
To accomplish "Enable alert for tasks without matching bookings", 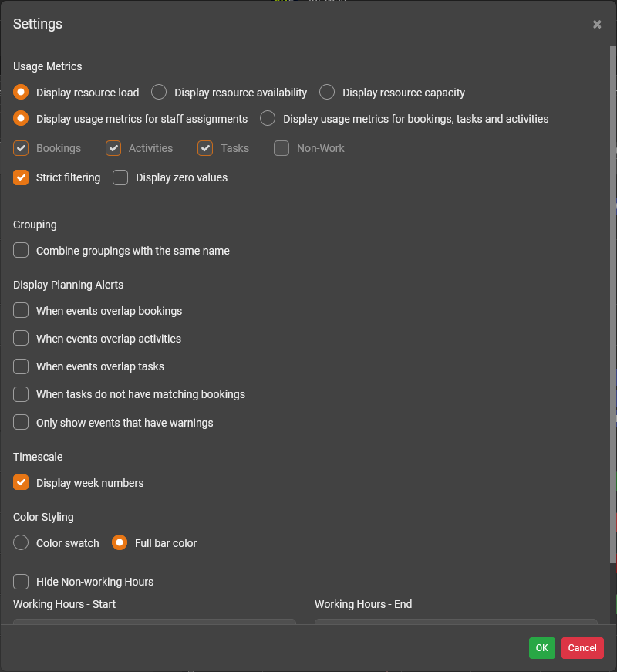I will click(22, 394).
